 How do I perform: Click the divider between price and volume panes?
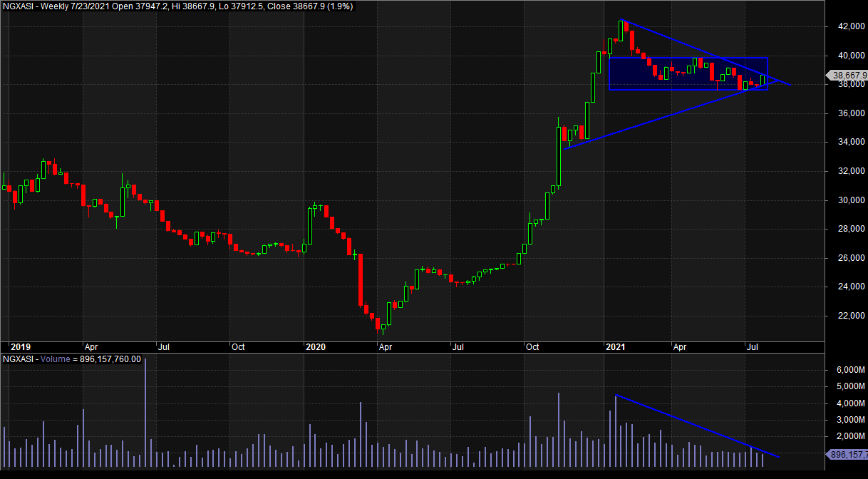coord(413,353)
